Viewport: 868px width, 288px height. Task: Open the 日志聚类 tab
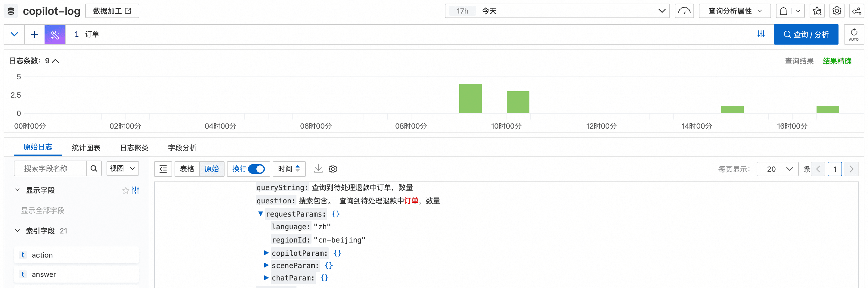[134, 148]
